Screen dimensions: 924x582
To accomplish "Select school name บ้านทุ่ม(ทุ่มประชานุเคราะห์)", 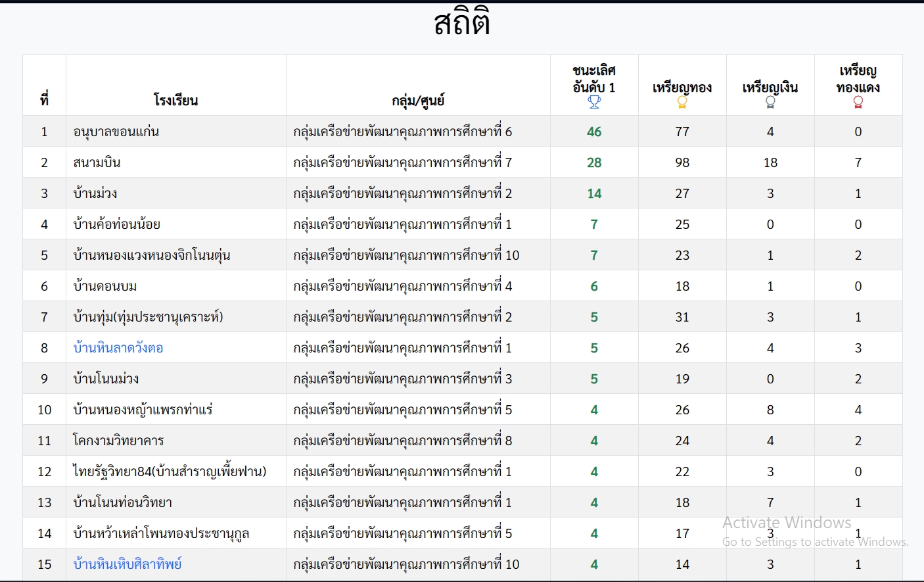I will click(x=148, y=317).
